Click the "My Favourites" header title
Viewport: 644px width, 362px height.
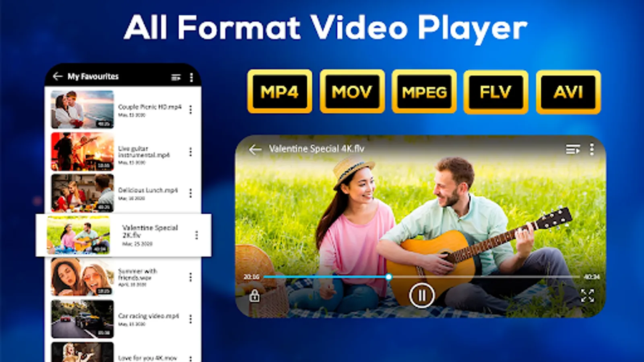tap(93, 76)
